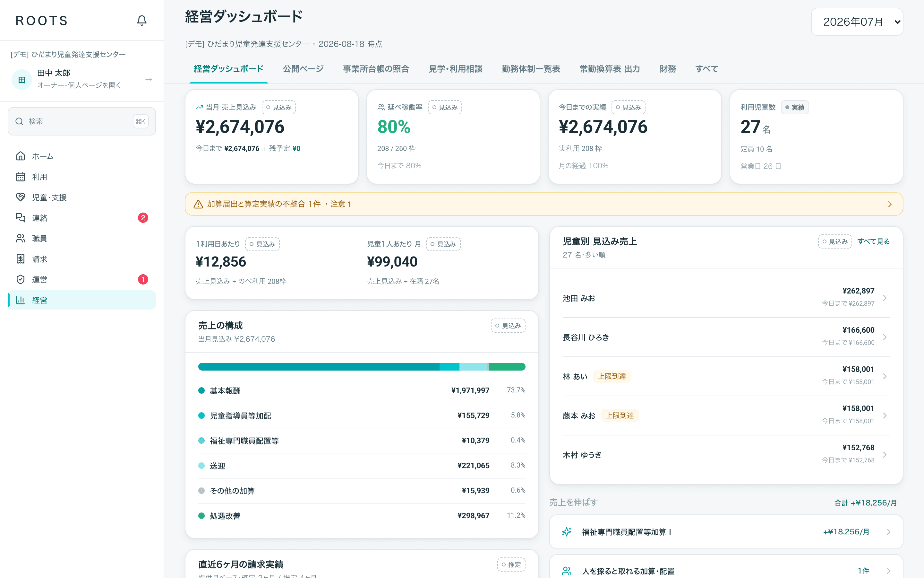This screenshot has height=578, width=924.
Task: Click the 80% 延べ稼働率 value
Action: pos(394,127)
